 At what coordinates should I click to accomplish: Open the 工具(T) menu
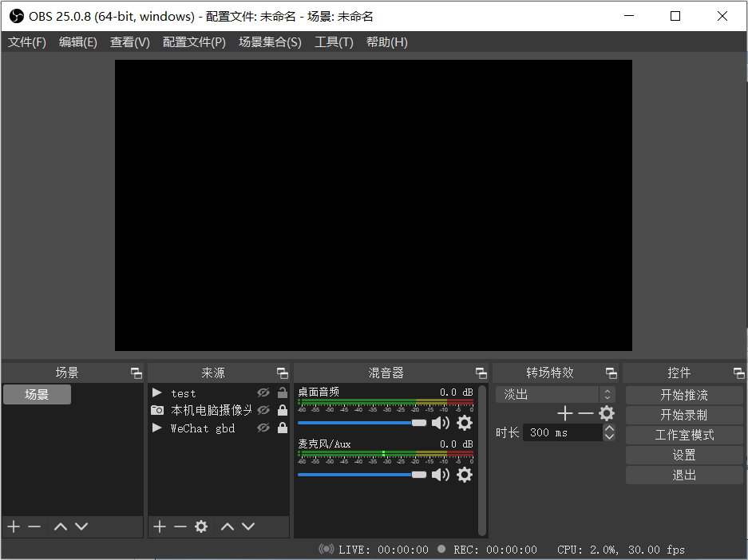[x=334, y=42]
